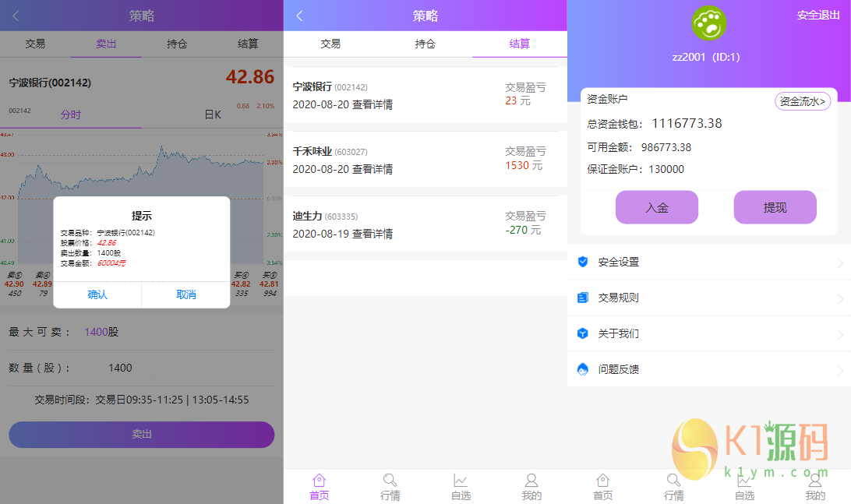The image size is (851, 504).
Task: View details for 千禾味业 2020-08-20 settlement
Action: [x=373, y=169]
